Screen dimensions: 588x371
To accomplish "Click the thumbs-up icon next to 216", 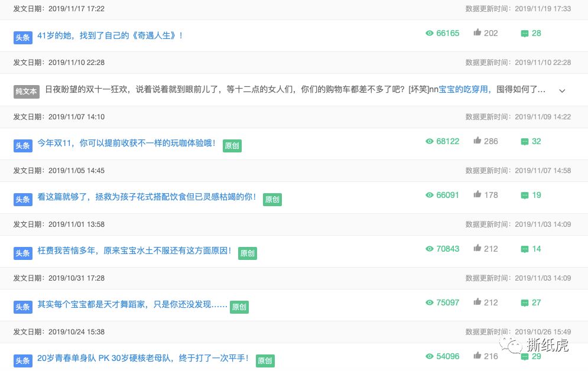I will point(477,356).
